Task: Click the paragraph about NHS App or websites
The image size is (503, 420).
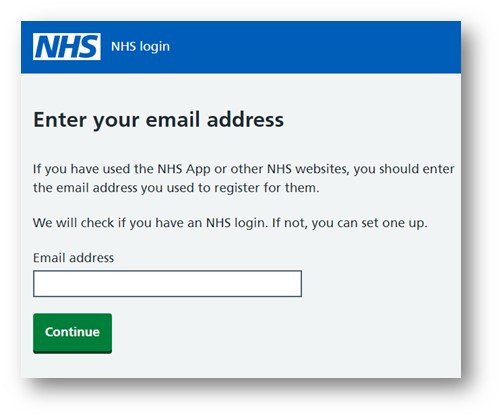Action: pos(243,178)
